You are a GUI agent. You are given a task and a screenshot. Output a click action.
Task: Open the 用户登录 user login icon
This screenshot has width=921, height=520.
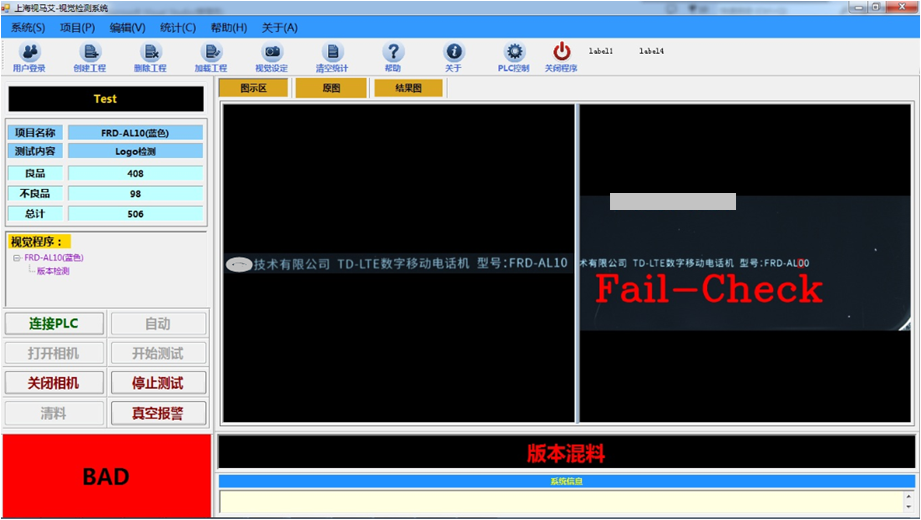(29, 57)
